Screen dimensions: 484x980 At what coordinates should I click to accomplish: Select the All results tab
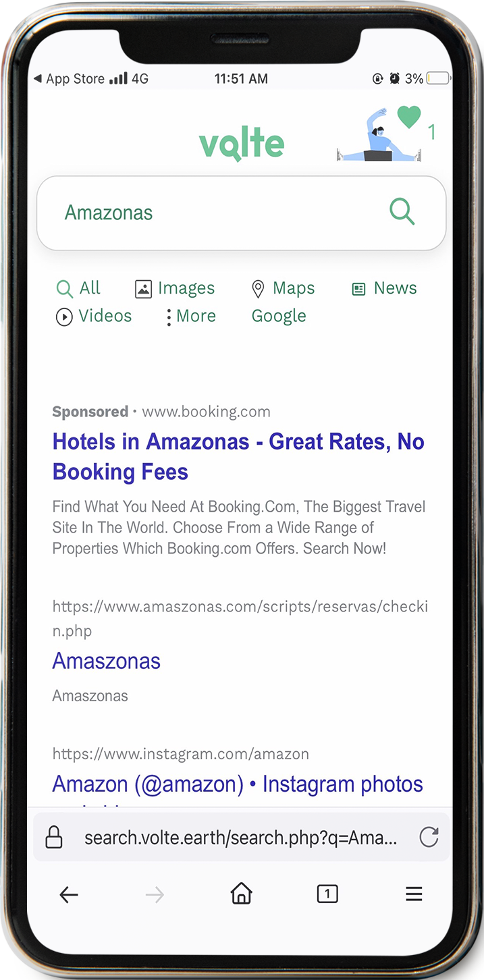[x=78, y=288]
